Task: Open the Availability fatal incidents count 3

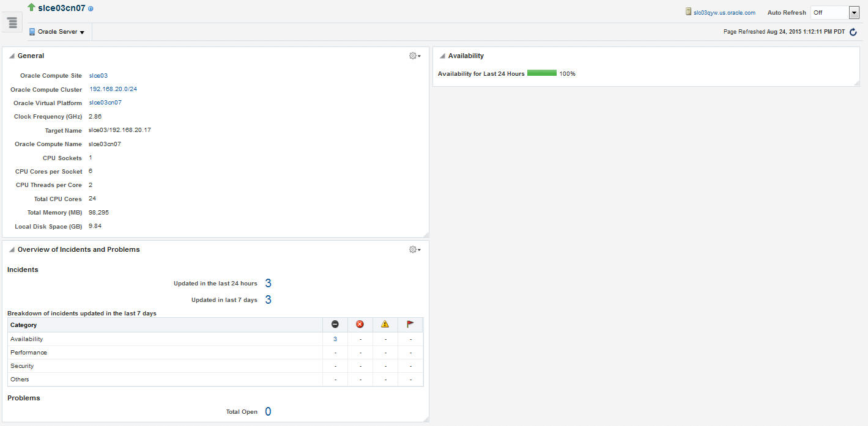Action: click(x=335, y=339)
